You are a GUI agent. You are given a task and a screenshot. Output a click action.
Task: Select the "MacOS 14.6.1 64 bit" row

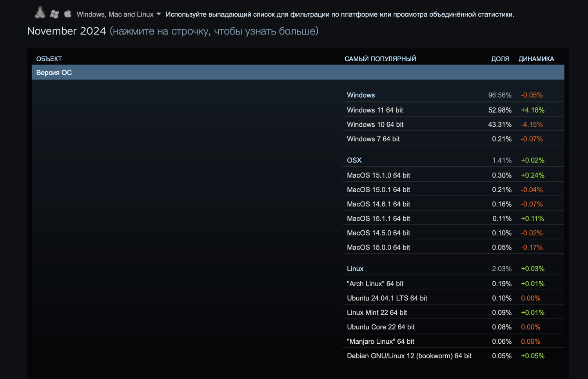coord(454,204)
